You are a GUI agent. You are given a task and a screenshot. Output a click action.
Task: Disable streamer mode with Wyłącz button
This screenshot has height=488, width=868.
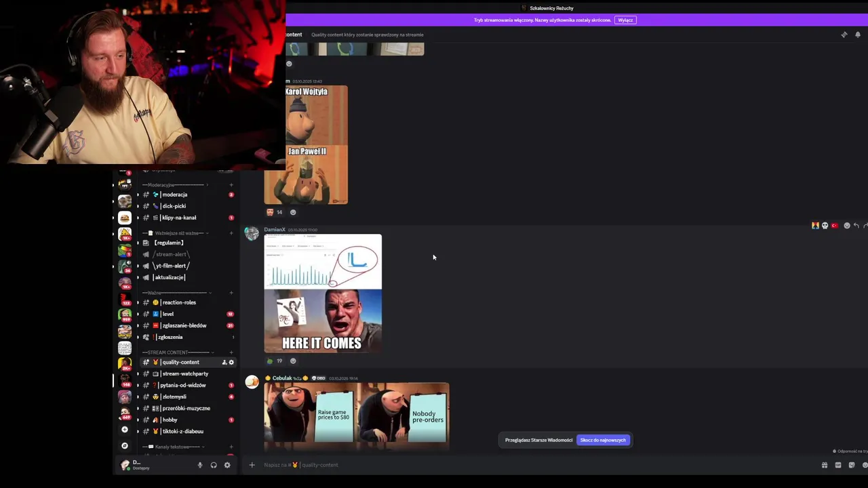pyautogui.click(x=625, y=20)
